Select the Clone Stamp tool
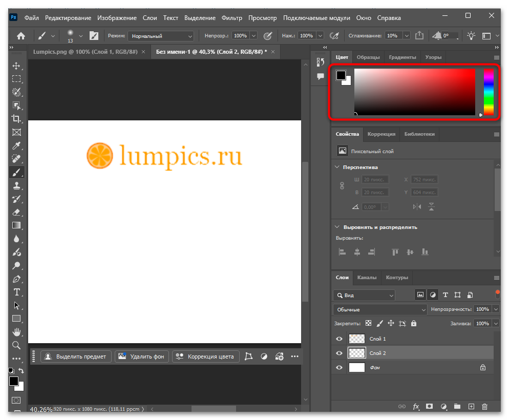Screen dimensions: 509x420 [x=16, y=185]
